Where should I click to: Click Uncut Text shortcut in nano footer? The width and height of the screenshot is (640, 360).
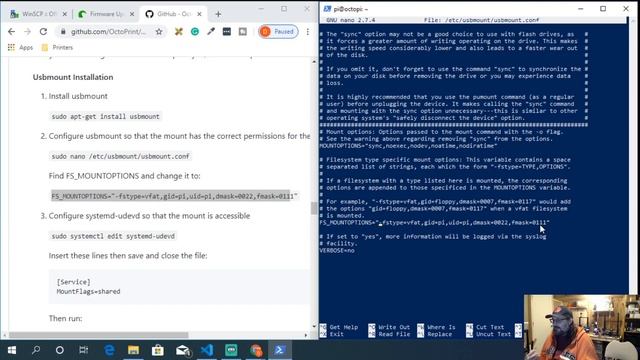point(488,334)
